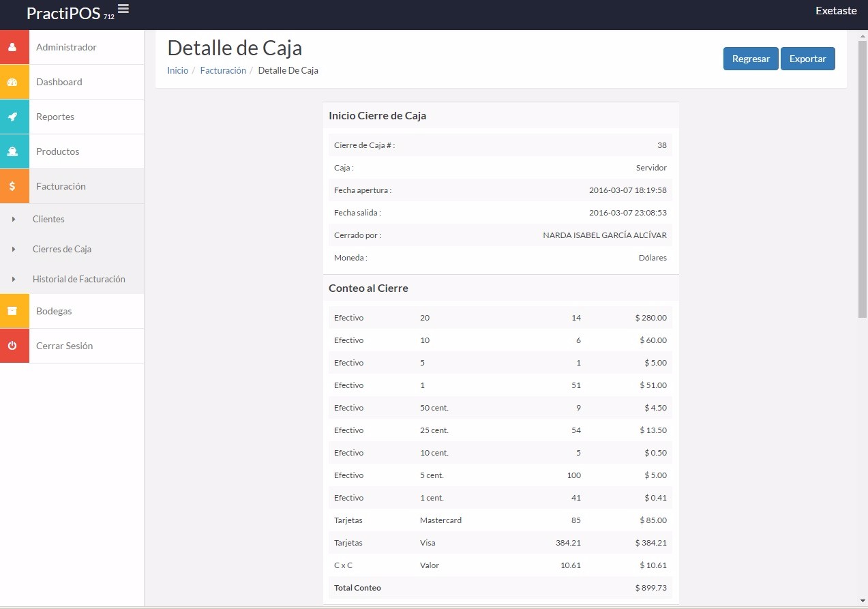Click the yellow Dashboard gauge icon
The image size is (868, 609).
tap(14, 82)
